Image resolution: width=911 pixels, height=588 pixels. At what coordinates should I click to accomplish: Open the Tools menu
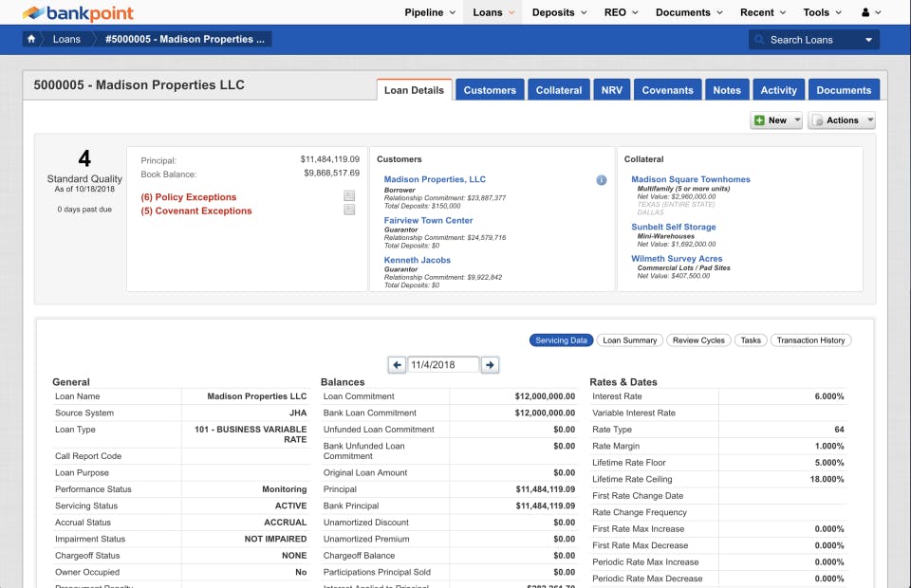[822, 12]
